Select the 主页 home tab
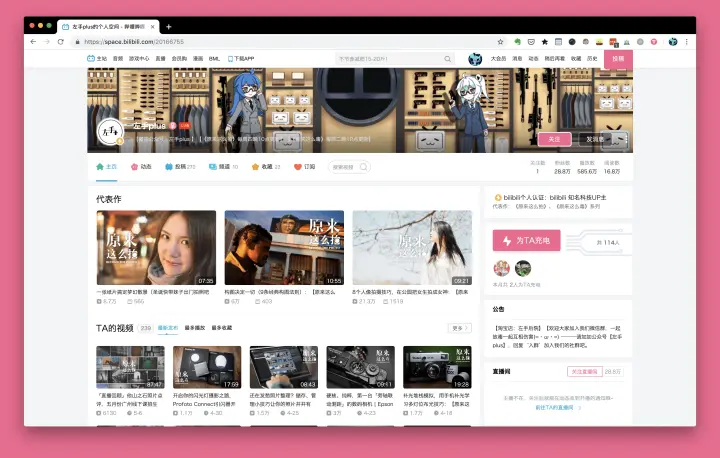 tap(107, 167)
